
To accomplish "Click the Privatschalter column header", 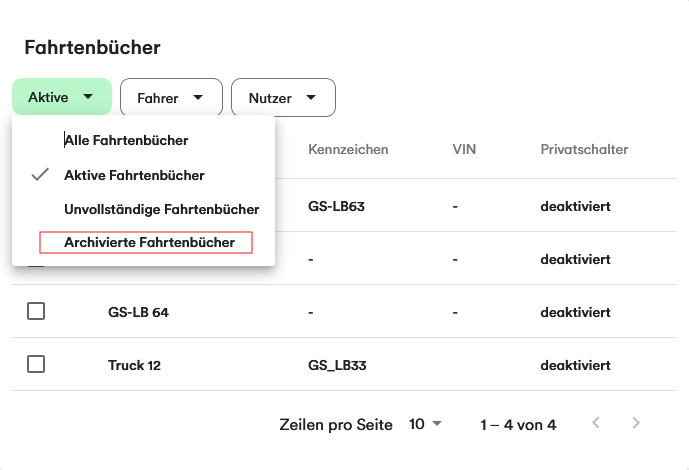I will tap(584, 150).
